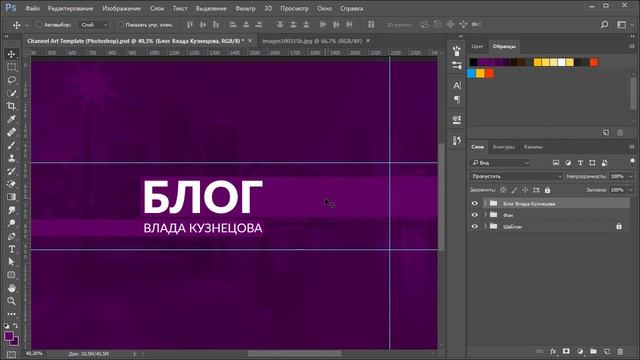Select the Path Selection tool
640x360 pixels.
coord(11,262)
